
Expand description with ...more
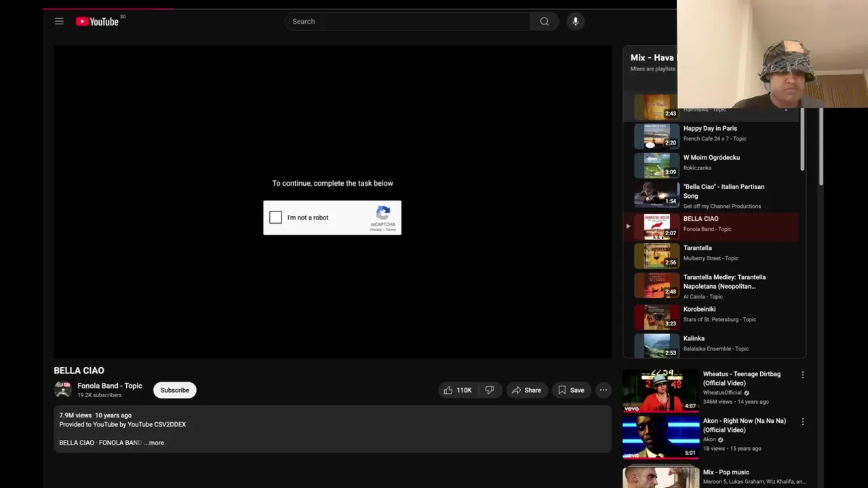pyautogui.click(x=155, y=443)
